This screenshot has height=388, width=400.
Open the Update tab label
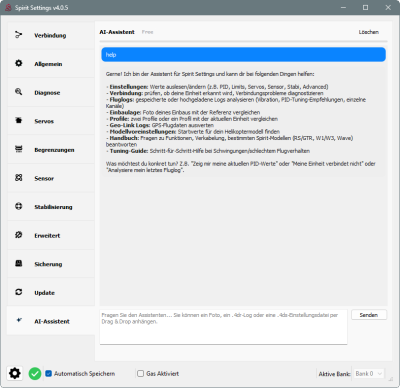pyautogui.click(x=45, y=293)
